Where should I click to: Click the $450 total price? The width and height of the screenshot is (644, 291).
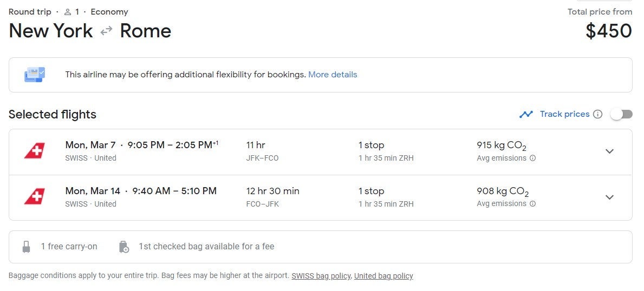click(x=608, y=31)
